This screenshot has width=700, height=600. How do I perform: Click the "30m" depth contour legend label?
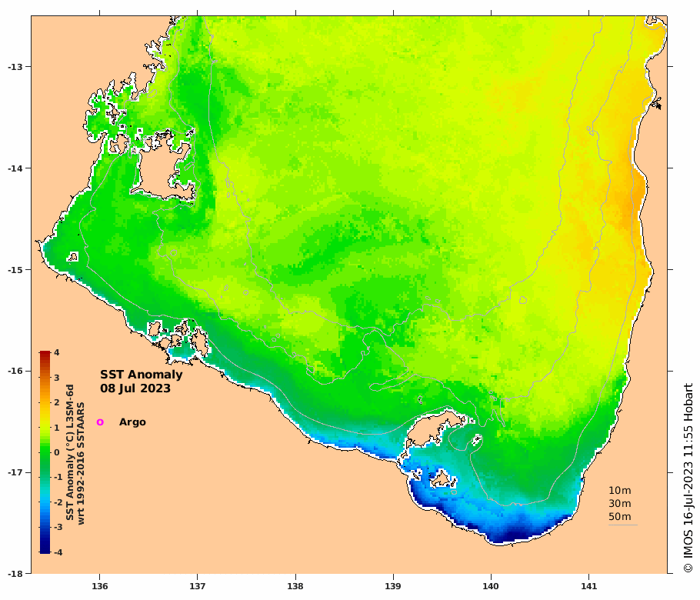pyautogui.click(x=620, y=504)
